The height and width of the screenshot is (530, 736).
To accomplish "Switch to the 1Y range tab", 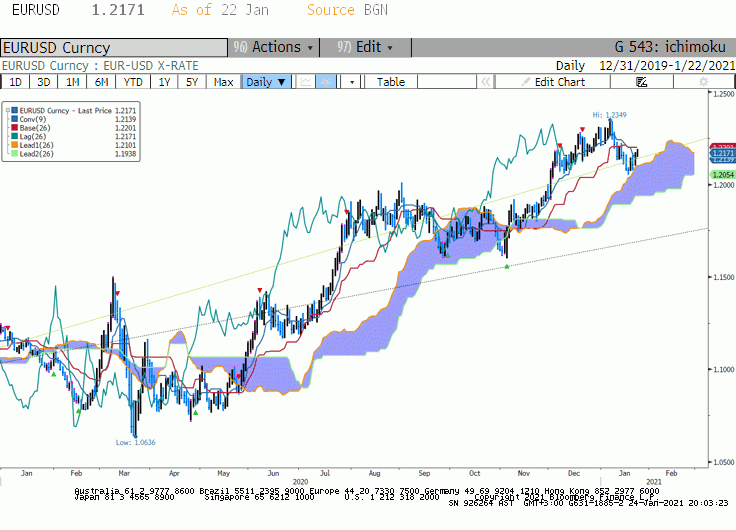I will coord(164,82).
